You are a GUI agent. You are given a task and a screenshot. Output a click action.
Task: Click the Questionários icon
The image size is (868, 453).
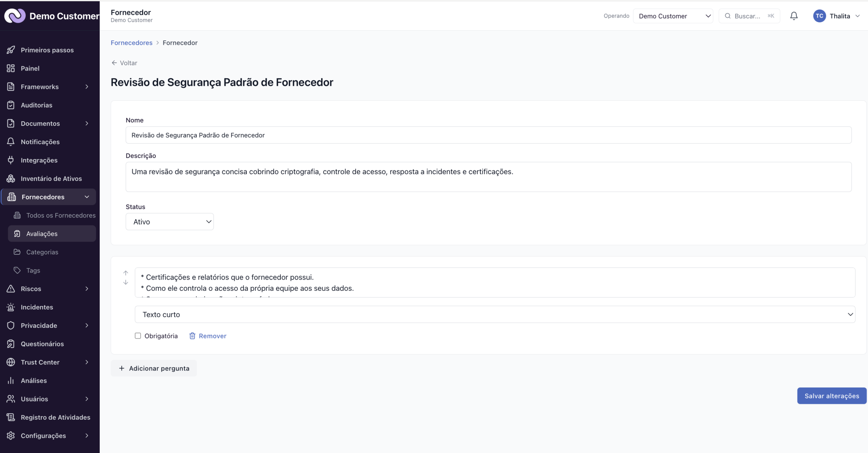(11, 344)
